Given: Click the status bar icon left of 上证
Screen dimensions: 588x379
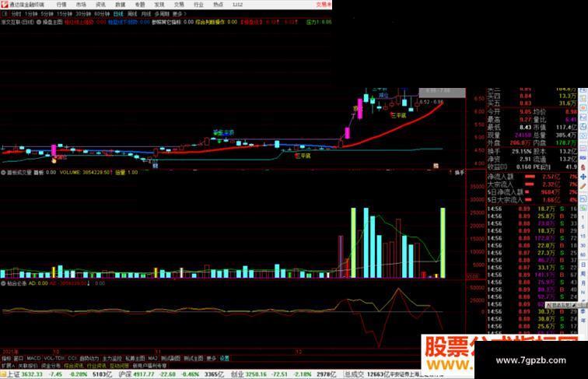Looking at the screenshot, I should click(x=3, y=374).
